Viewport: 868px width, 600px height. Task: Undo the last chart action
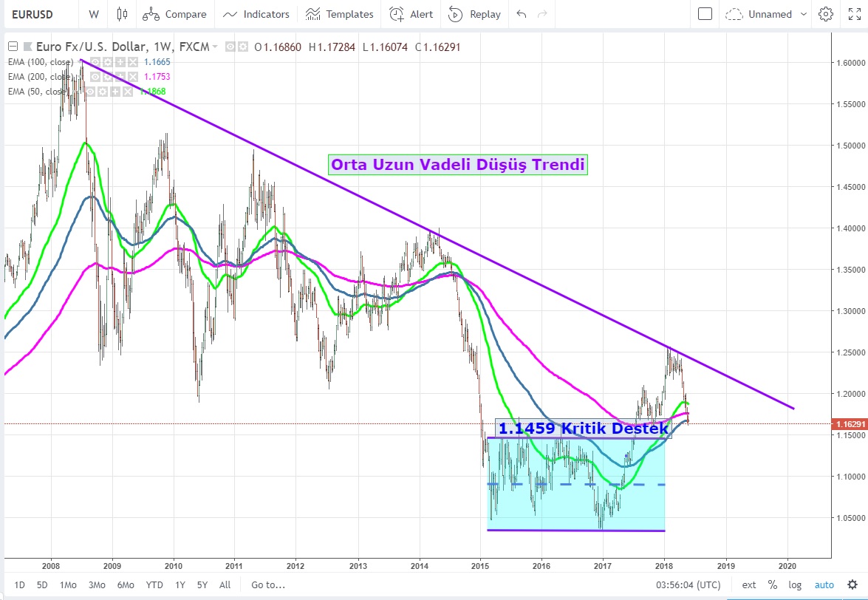[522, 14]
